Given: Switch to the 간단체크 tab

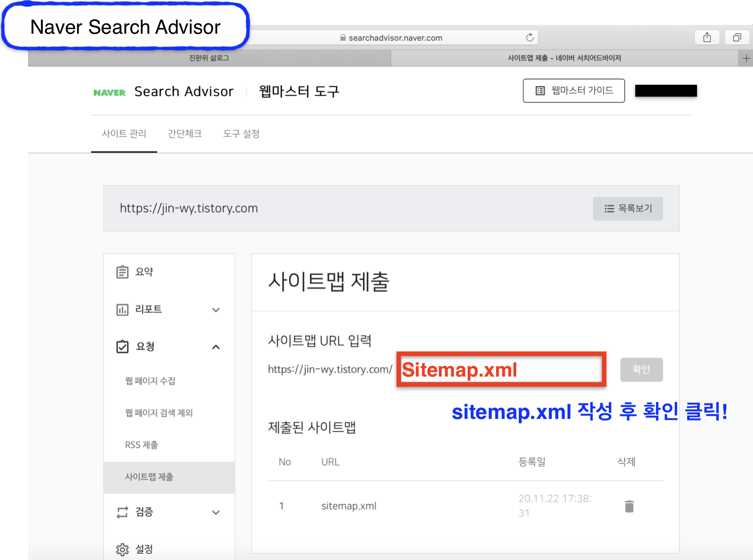Looking at the screenshot, I should (185, 134).
